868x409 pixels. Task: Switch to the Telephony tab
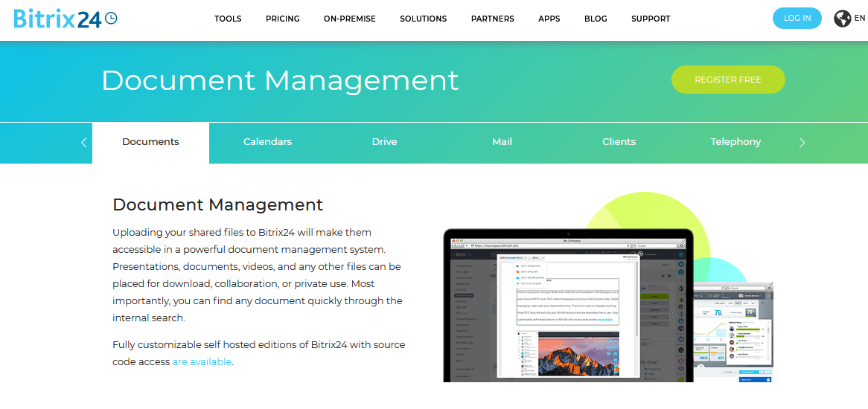click(x=735, y=143)
